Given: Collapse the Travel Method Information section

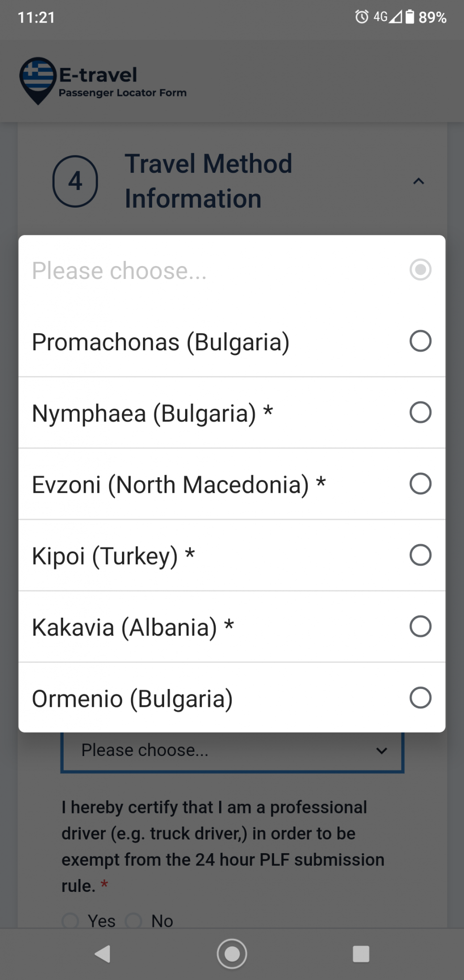Looking at the screenshot, I should 419,181.
